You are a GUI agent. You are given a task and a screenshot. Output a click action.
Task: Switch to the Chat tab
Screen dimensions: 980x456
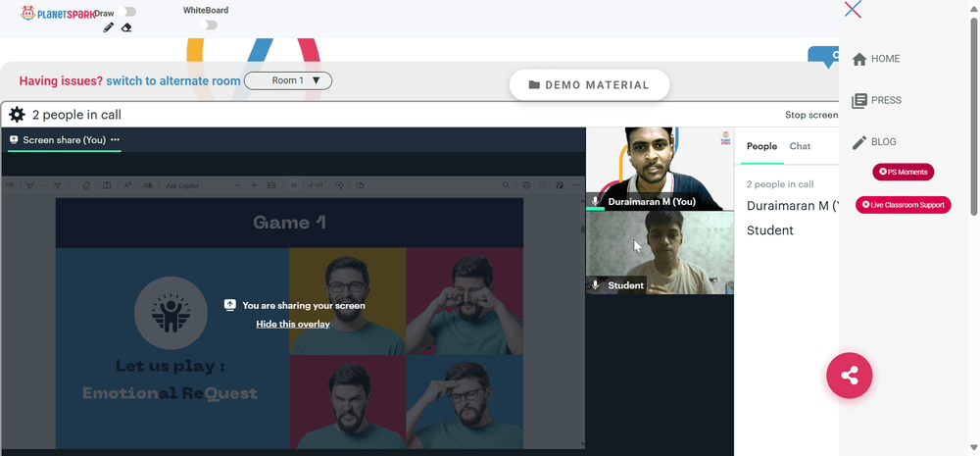tap(800, 146)
